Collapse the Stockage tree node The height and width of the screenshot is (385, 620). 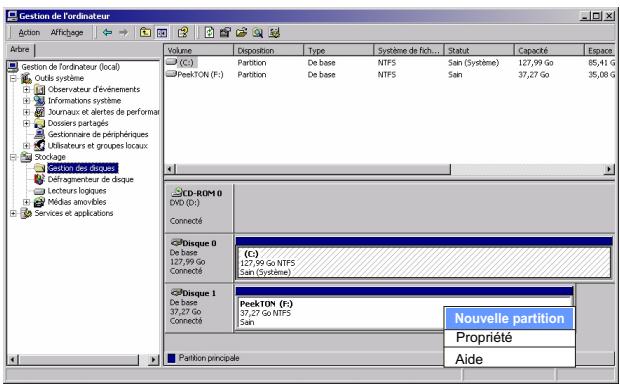tap(13, 157)
